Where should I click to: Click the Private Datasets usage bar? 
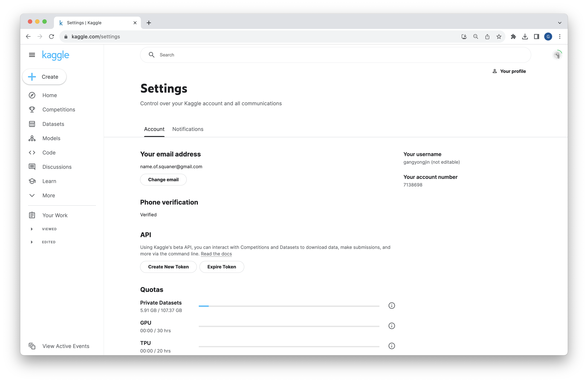tap(289, 306)
